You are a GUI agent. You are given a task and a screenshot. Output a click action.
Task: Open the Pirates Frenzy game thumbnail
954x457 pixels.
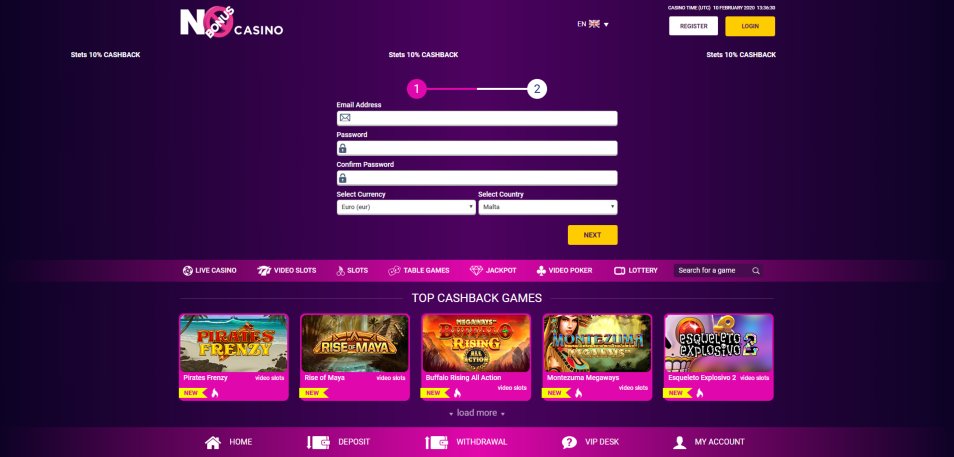(x=234, y=343)
